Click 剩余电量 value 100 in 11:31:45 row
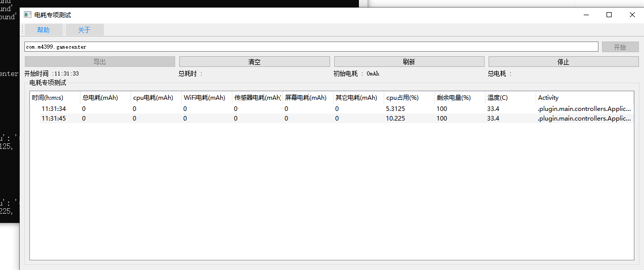The image size is (644, 270). (441, 119)
